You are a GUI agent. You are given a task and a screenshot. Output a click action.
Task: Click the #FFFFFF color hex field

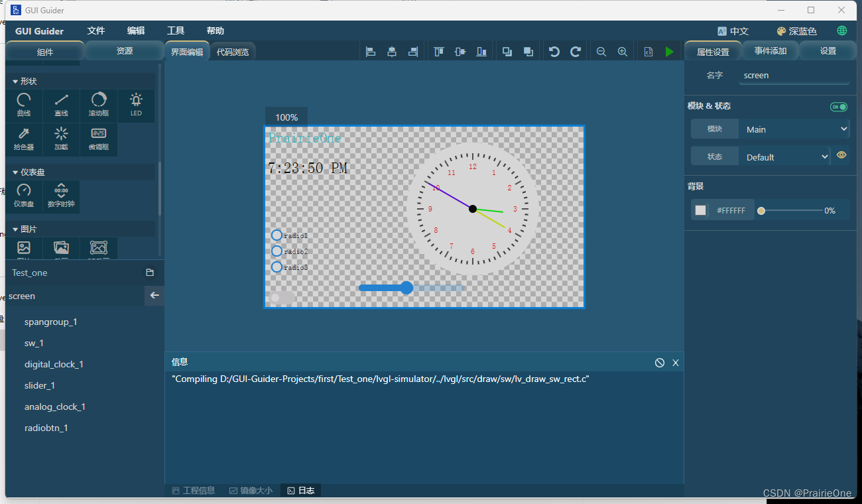[x=731, y=210]
